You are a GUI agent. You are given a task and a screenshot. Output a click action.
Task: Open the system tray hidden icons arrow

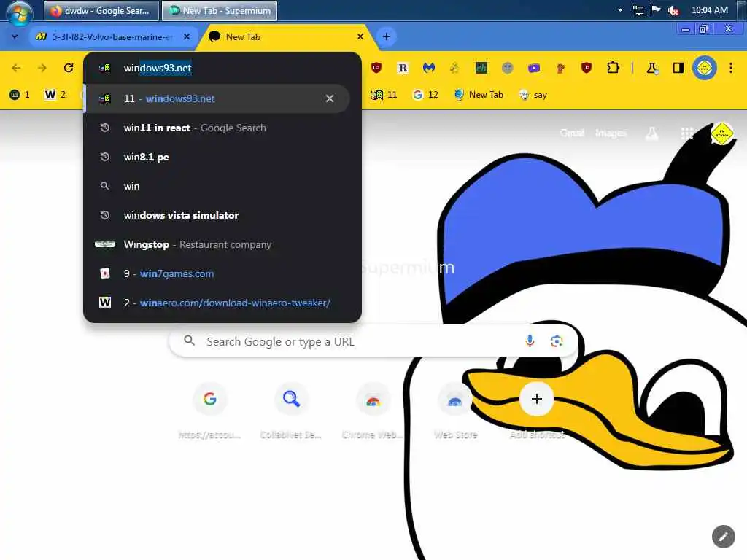pos(620,10)
